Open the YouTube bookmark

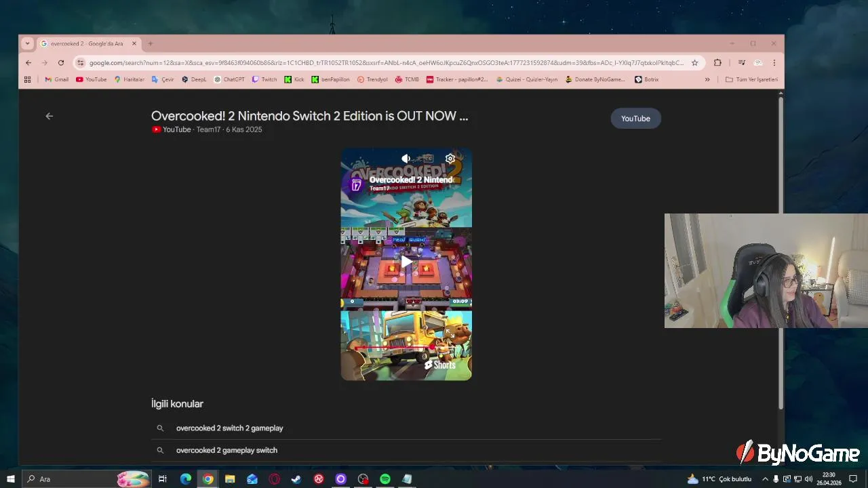[x=91, y=79]
